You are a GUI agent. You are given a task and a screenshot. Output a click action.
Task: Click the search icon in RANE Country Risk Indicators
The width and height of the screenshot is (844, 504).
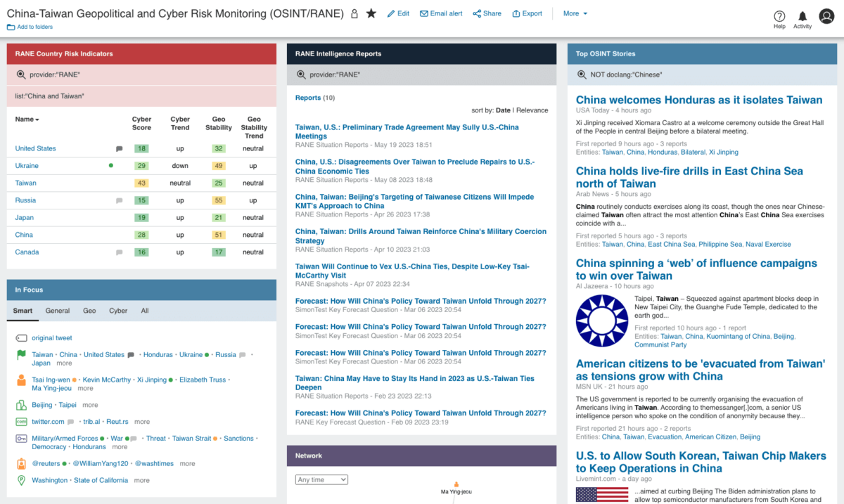click(20, 75)
